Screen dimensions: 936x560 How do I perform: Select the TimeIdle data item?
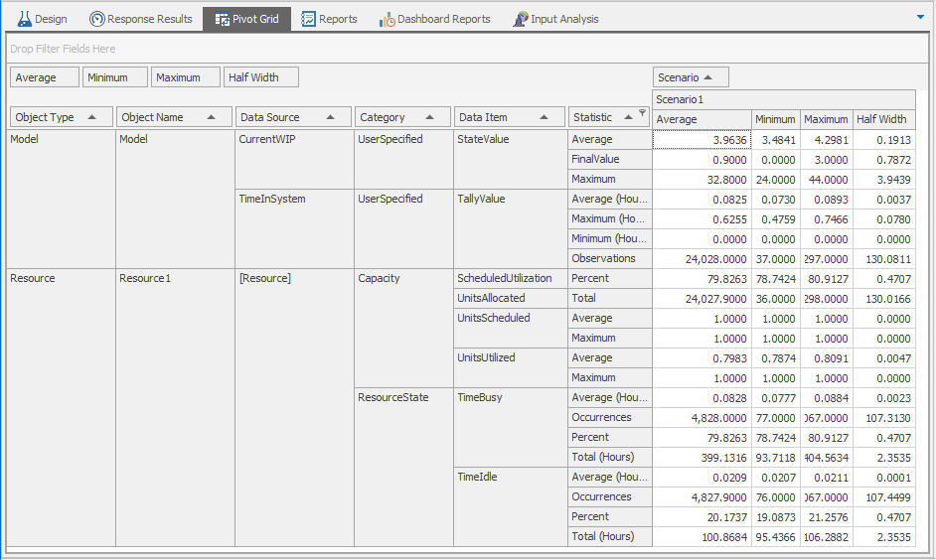click(511, 507)
